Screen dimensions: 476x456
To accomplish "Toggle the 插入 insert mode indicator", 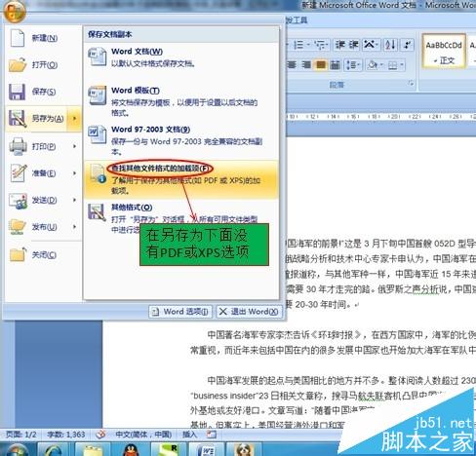I will click(190, 435).
